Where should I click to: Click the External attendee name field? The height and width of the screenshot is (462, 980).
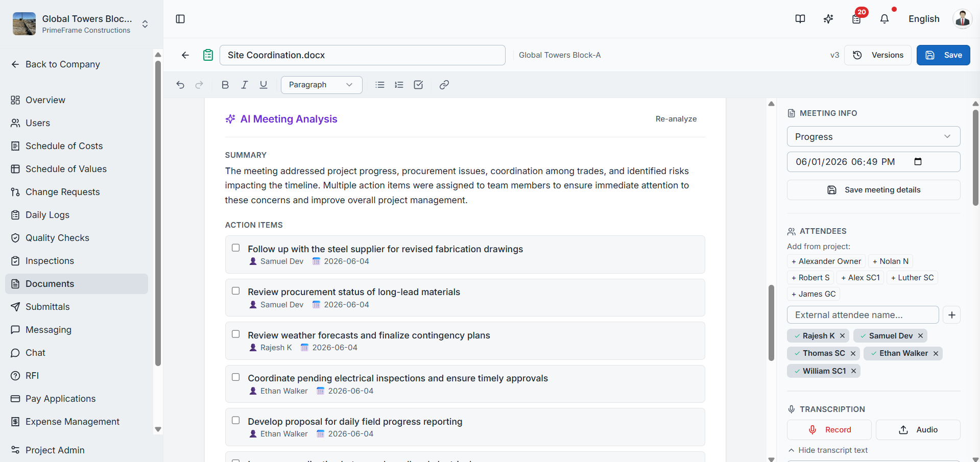863,315
